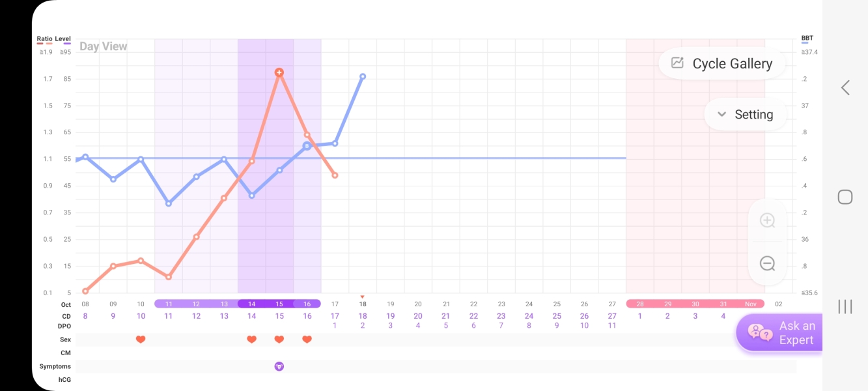Tap the first Ratio data point on Oct 08
The height and width of the screenshot is (391, 868).
pyautogui.click(x=85, y=291)
